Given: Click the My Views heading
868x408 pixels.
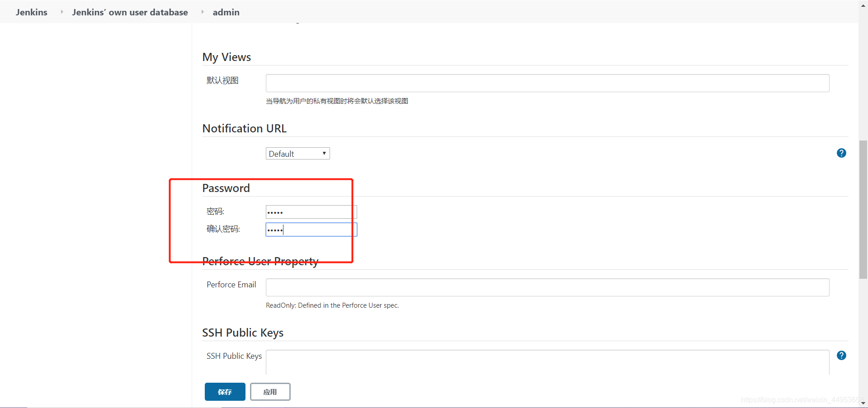Looking at the screenshot, I should coord(226,57).
